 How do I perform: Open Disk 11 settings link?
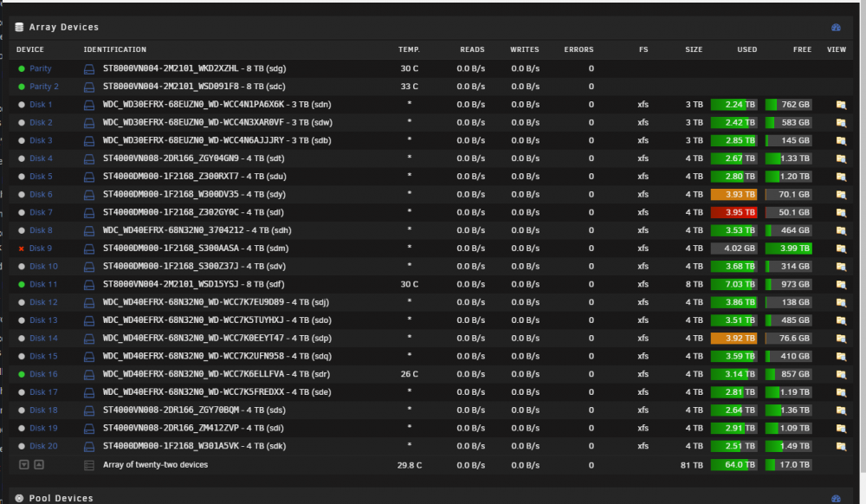(x=43, y=284)
